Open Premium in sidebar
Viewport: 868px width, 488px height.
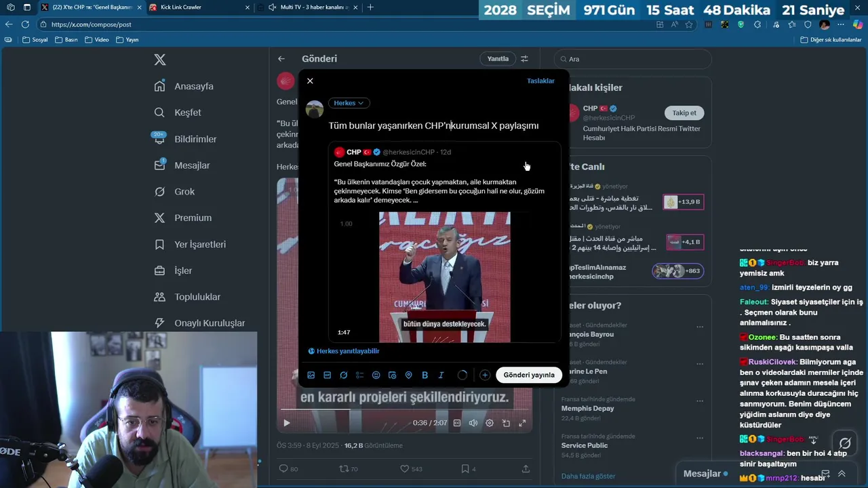pos(183,218)
